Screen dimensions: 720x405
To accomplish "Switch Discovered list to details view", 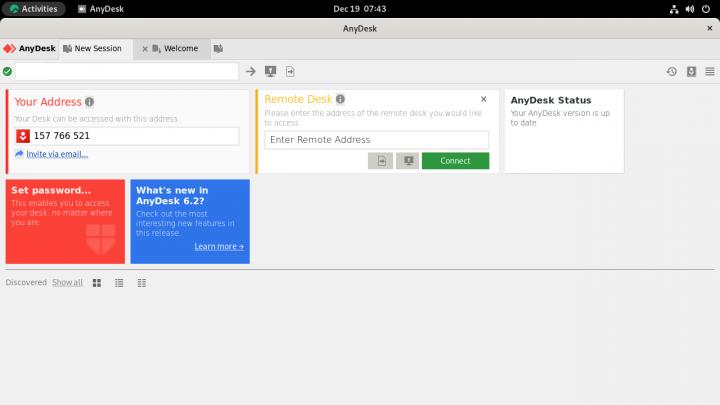I will (141, 283).
